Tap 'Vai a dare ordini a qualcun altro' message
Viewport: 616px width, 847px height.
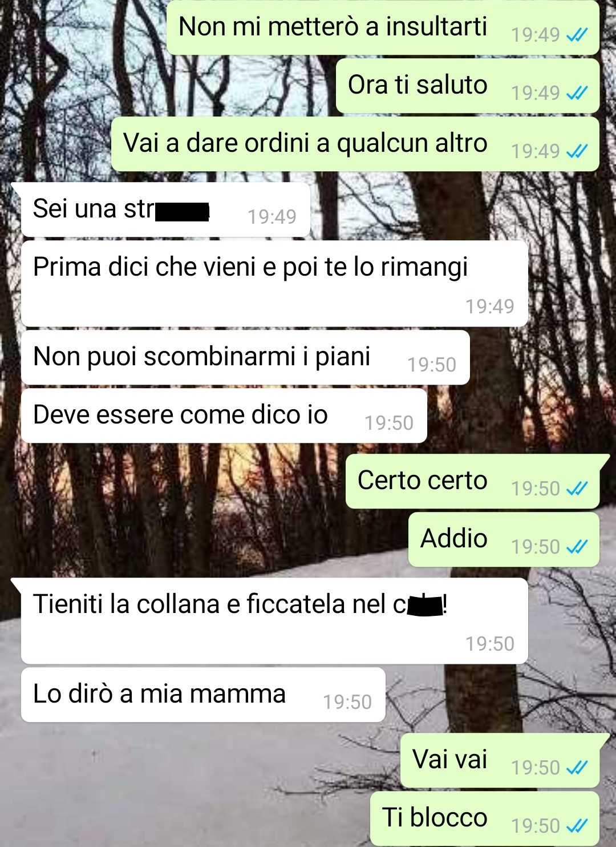[355, 144]
